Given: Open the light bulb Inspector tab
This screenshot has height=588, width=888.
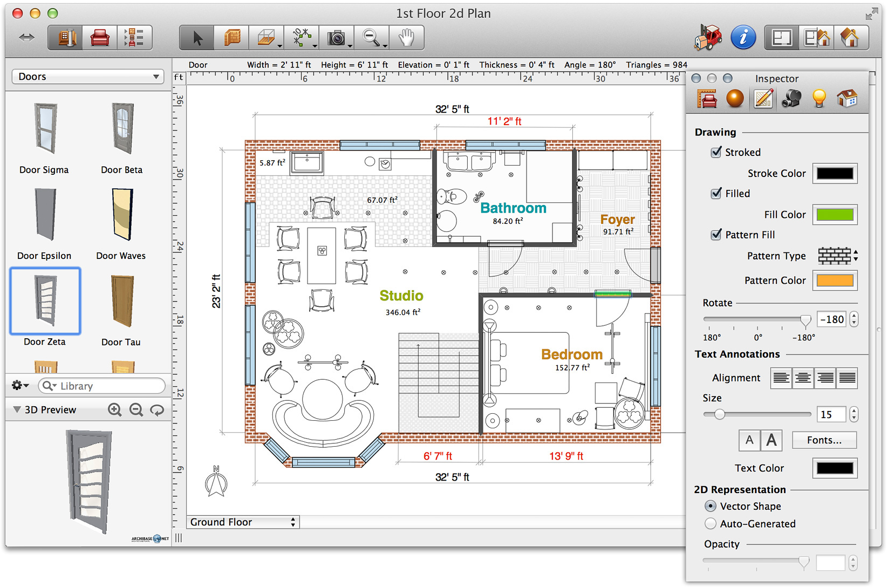Looking at the screenshot, I should pyautogui.click(x=819, y=99).
